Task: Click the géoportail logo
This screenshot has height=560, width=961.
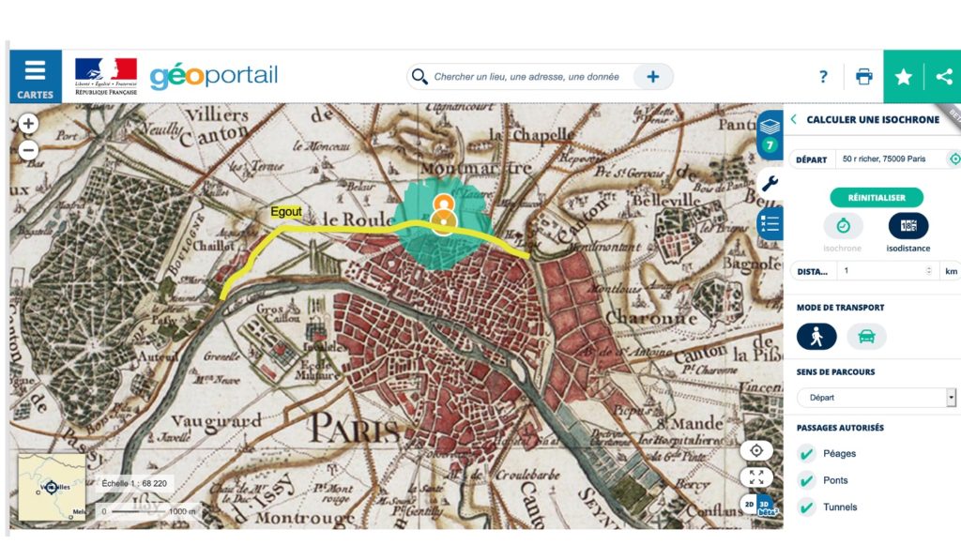Action: point(213,76)
